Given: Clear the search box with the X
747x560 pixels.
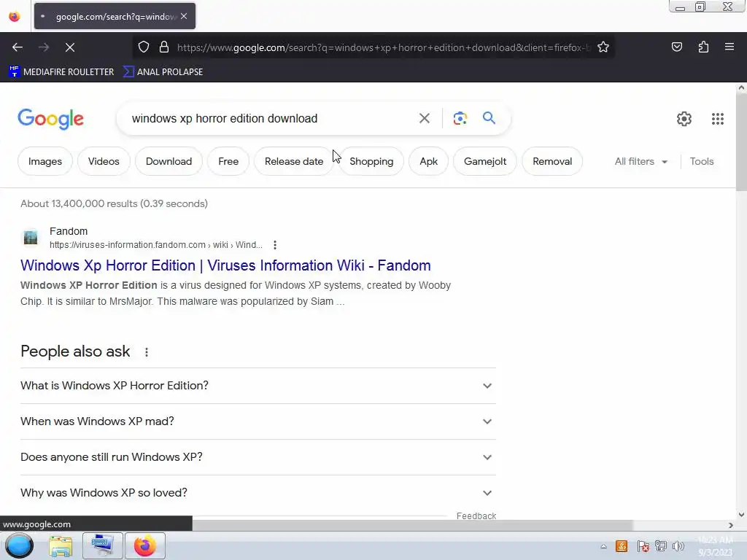Looking at the screenshot, I should click(424, 118).
